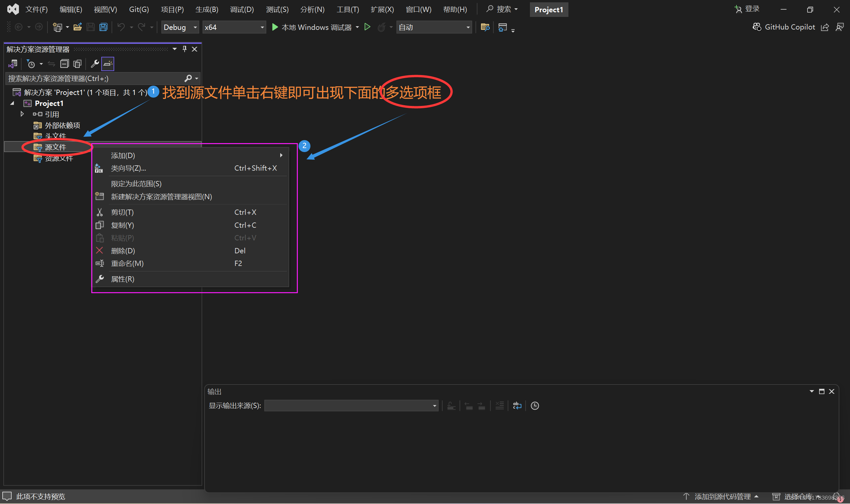
Task: Close the Solution Explorer panel
Action: point(195,49)
